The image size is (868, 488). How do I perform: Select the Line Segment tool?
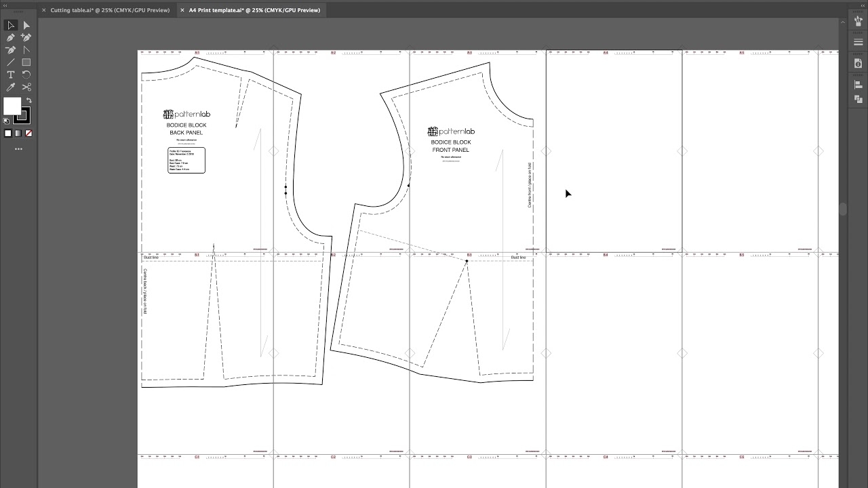point(11,62)
